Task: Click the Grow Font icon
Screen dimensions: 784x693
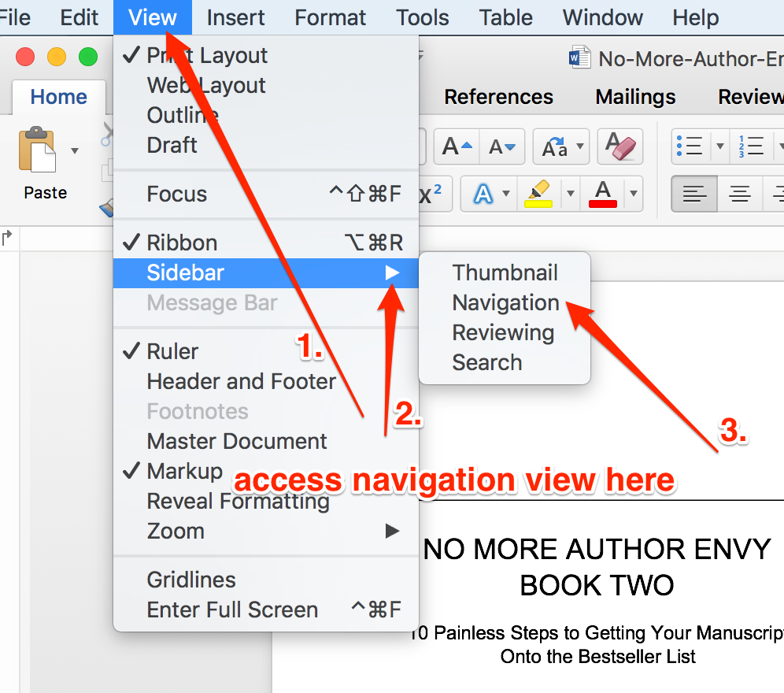Action: pyautogui.click(x=455, y=146)
